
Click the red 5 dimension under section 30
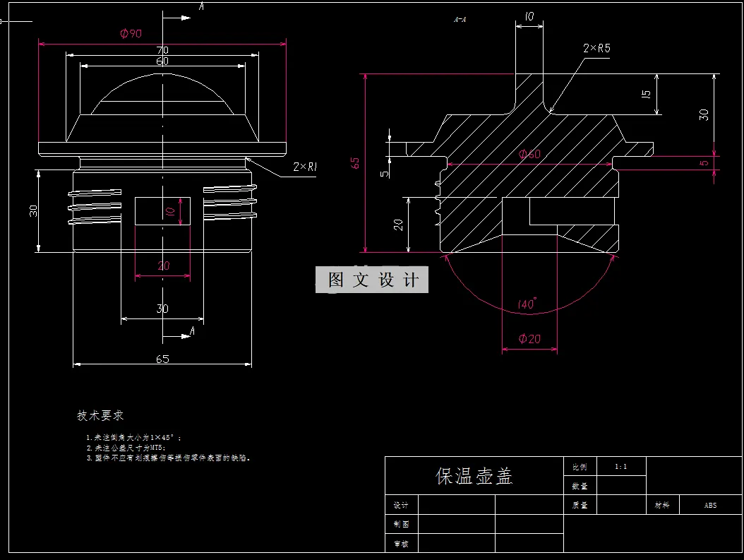704,163
